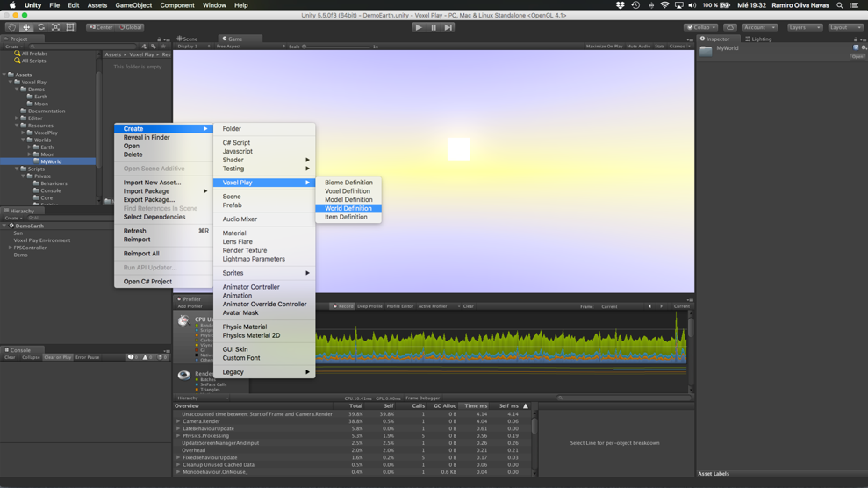868x488 pixels.
Task: Select the Scale tool
Action: (55, 27)
